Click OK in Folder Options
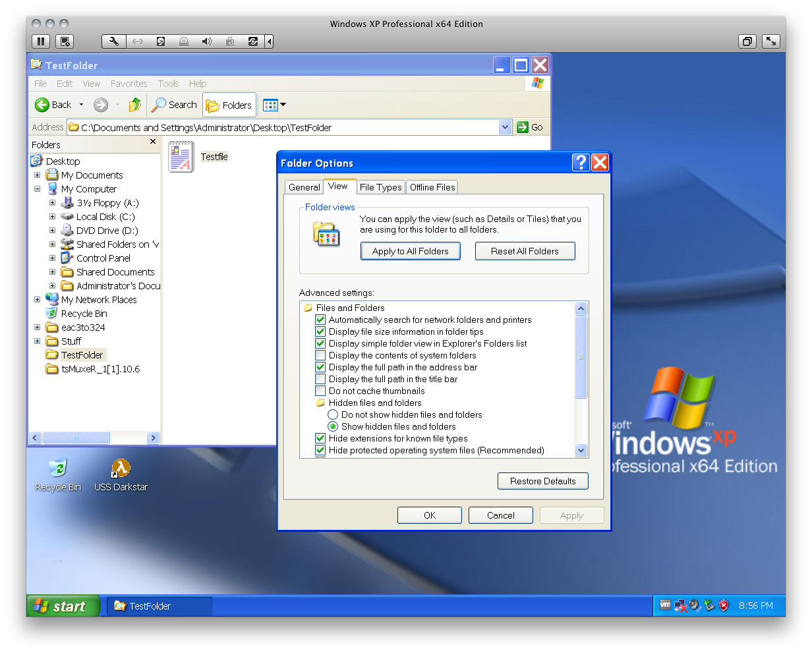Image resolution: width=812 pixels, height=653 pixels. coord(430,515)
